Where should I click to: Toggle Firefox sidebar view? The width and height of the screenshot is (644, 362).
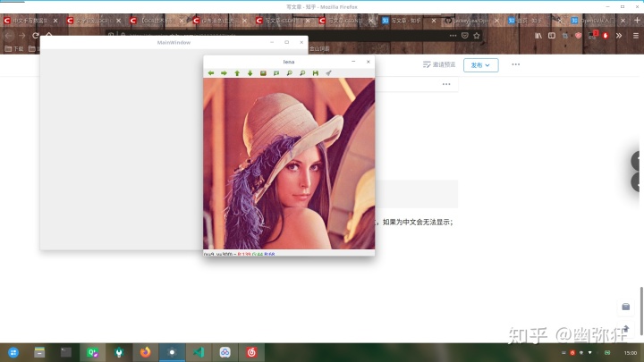552,36
